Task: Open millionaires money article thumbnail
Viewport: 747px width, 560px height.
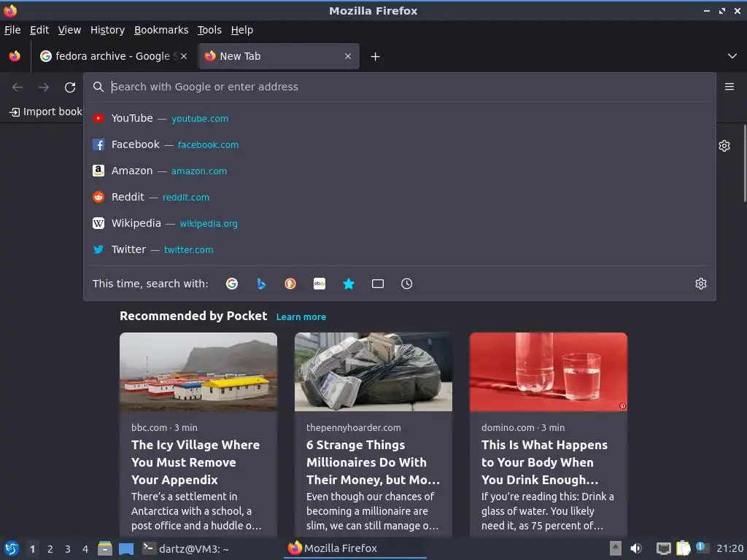Action: pyautogui.click(x=373, y=372)
